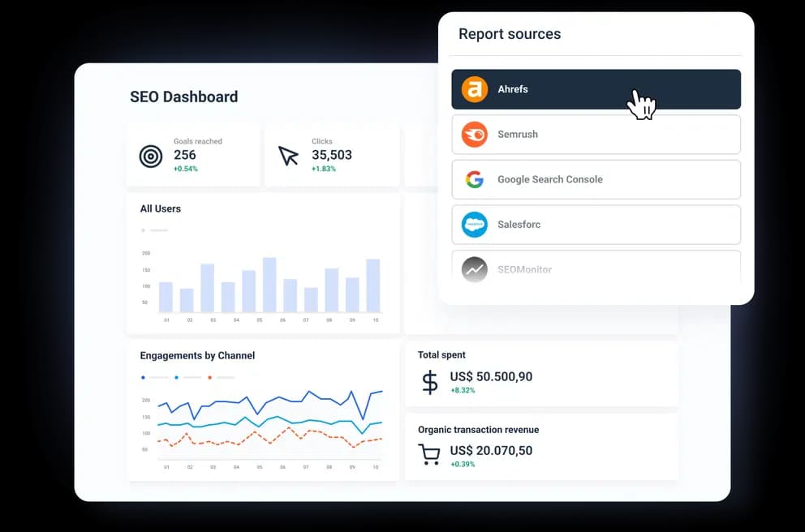Click the Google Search Console icon
The image size is (805, 532).
(476, 179)
